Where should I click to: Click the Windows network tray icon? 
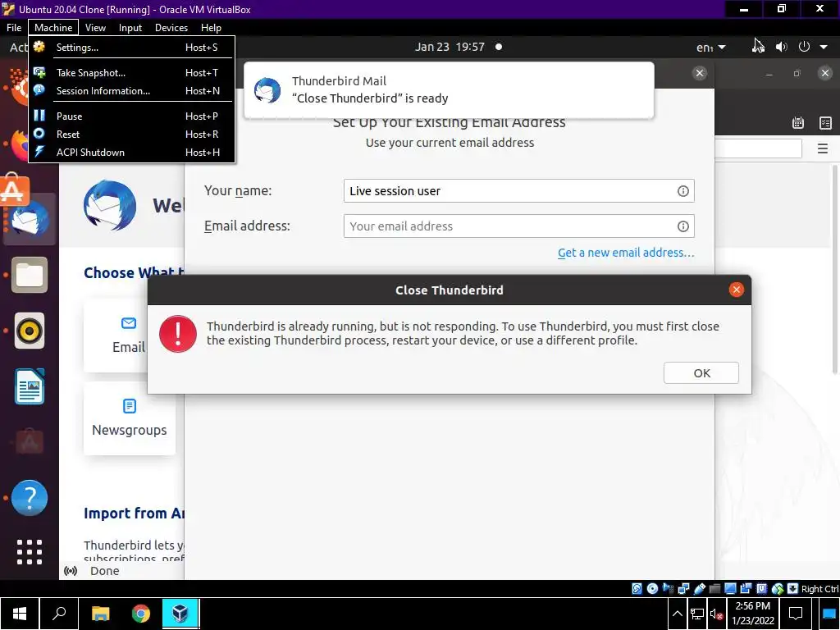697,614
